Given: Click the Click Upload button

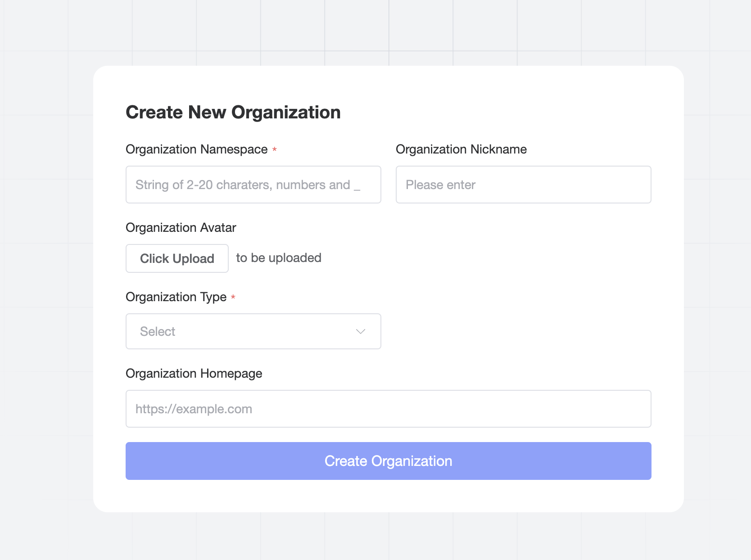Looking at the screenshot, I should coord(177,258).
